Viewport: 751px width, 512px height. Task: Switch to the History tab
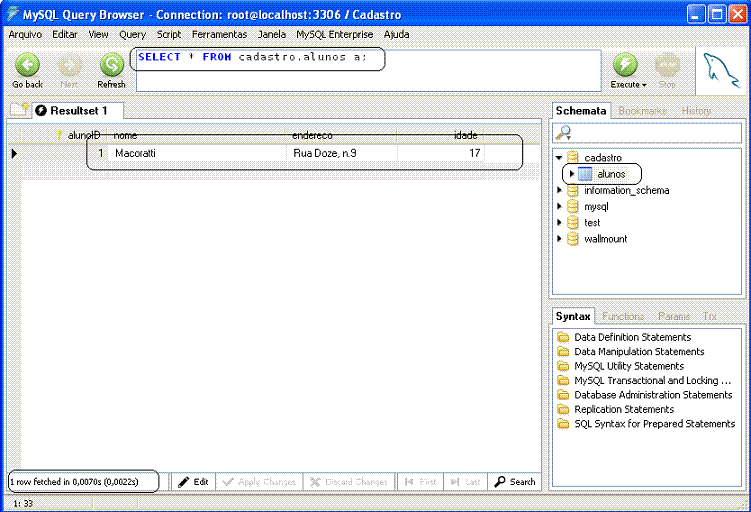[x=696, y=111]
